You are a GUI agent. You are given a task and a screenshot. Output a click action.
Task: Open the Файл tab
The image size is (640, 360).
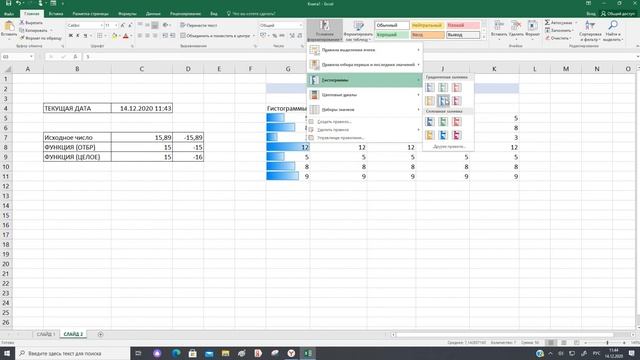(x=9, y=13)
